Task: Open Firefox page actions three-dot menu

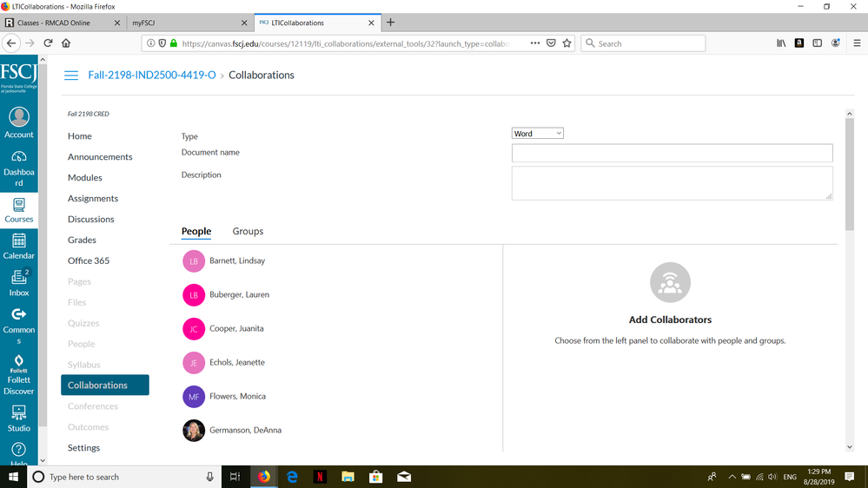Action: [534, 43]
